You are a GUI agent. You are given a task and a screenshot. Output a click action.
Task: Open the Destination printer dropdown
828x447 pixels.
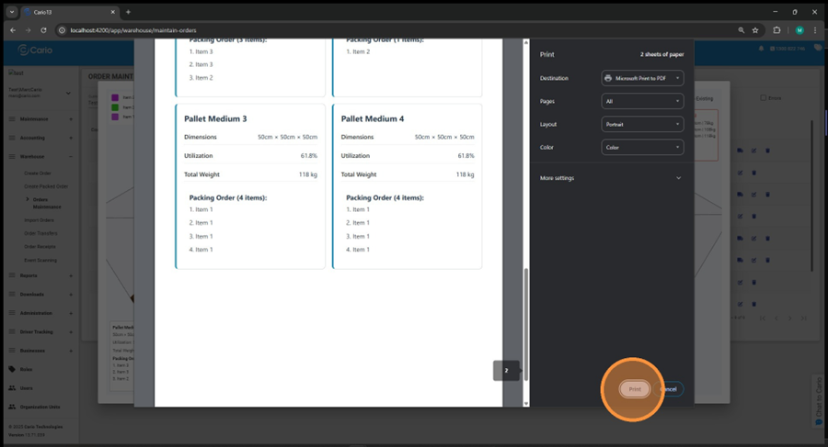coord(643,78)
